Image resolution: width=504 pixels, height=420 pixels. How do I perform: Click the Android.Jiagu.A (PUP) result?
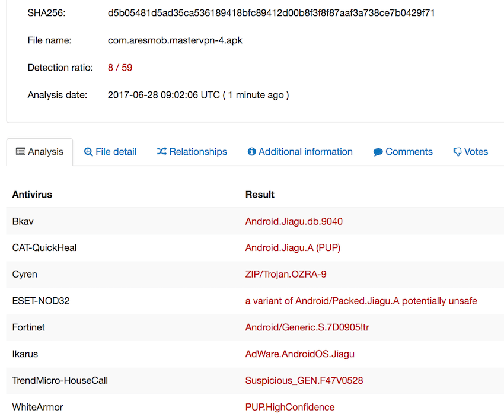pos(293,247)
